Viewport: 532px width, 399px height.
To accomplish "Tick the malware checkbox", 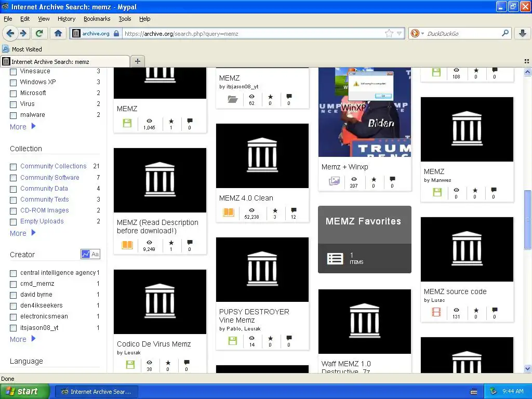I will point(13,115).
